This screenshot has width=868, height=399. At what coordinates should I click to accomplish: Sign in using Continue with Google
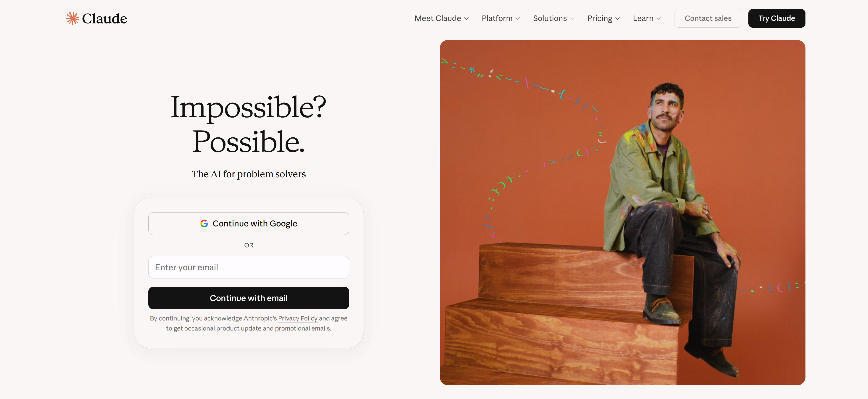[x=249, y=223]
